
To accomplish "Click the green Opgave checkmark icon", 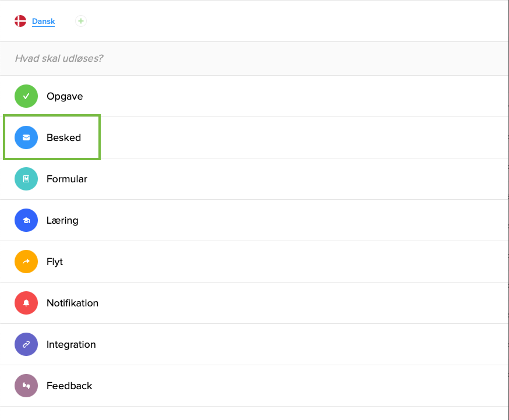I will click(26, 96).
